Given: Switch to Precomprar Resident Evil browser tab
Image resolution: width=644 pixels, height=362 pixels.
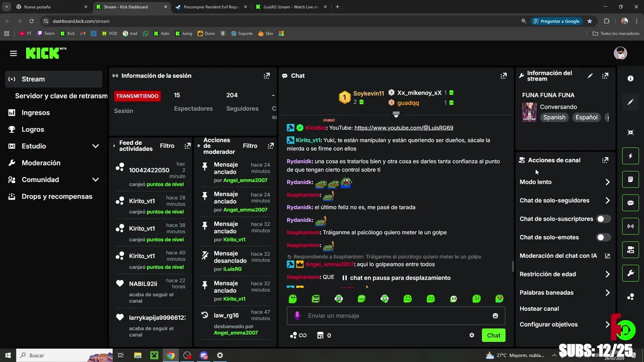Looking at the screenshot, I should click(x=210, y=7).
